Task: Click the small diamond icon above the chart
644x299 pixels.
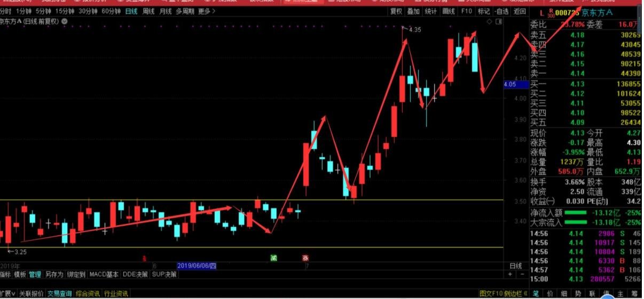Action: pos(488,21)
